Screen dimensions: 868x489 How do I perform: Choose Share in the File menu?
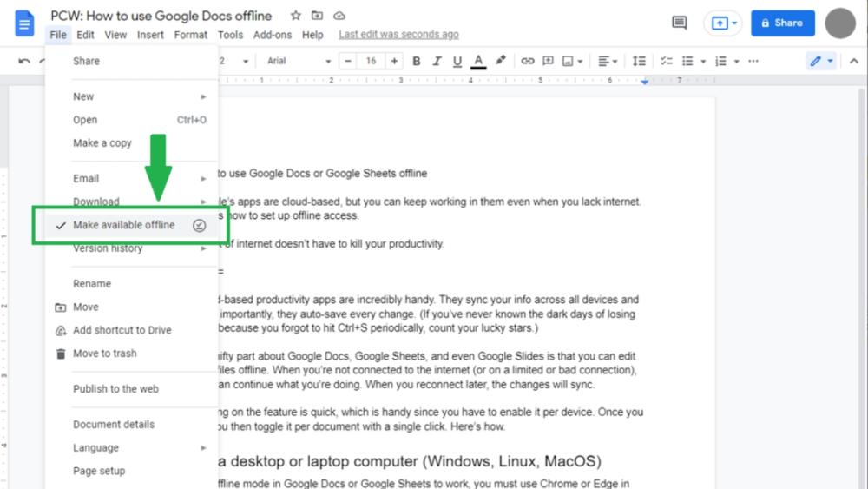(132, 61)
